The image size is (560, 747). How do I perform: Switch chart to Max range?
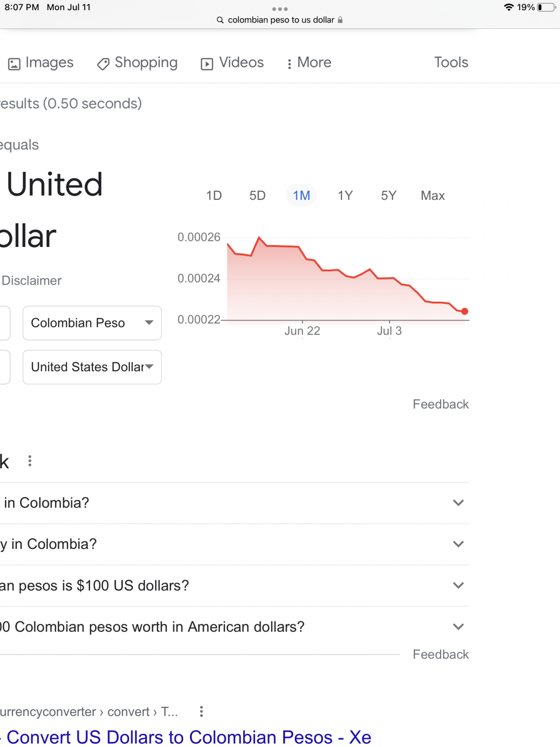pyautogui.click(x=433, y=195)
